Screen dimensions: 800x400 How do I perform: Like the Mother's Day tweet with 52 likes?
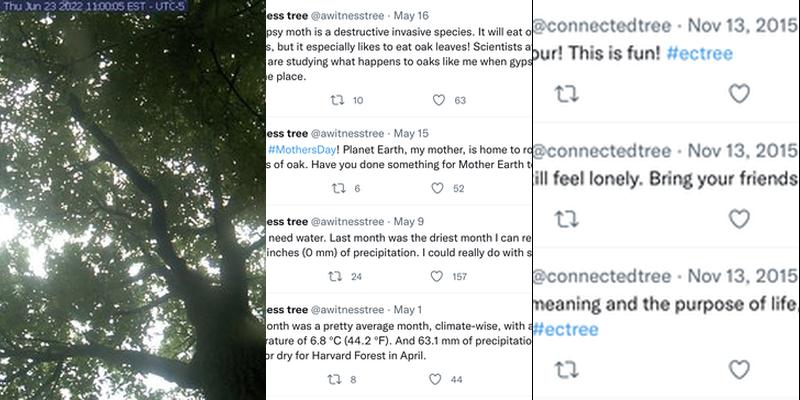click(438, 189)
